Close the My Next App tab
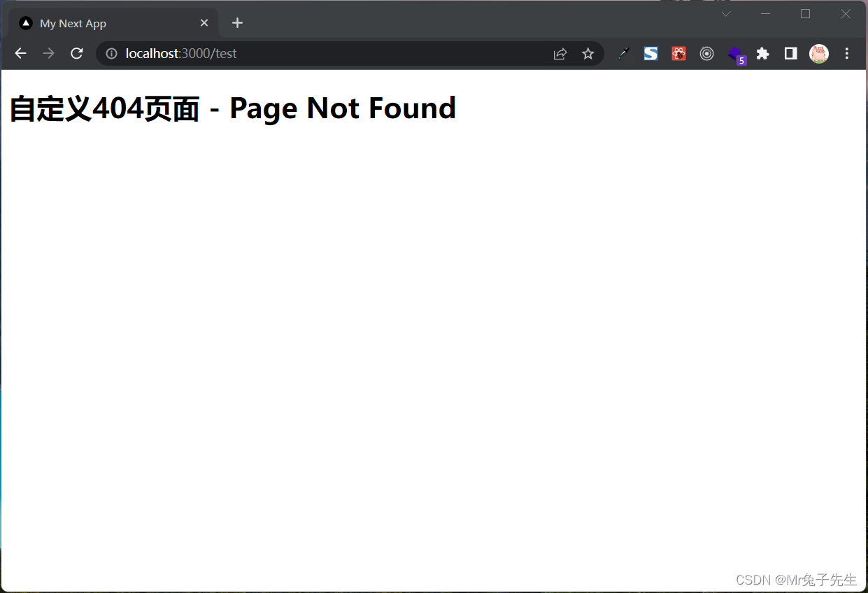 (204, 23)
